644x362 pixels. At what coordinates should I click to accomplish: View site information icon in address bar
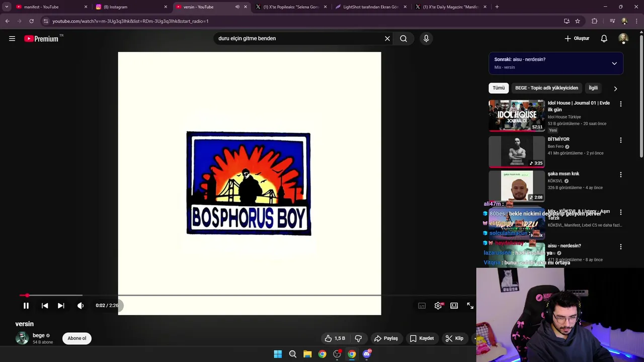click(x=46, y=21)
